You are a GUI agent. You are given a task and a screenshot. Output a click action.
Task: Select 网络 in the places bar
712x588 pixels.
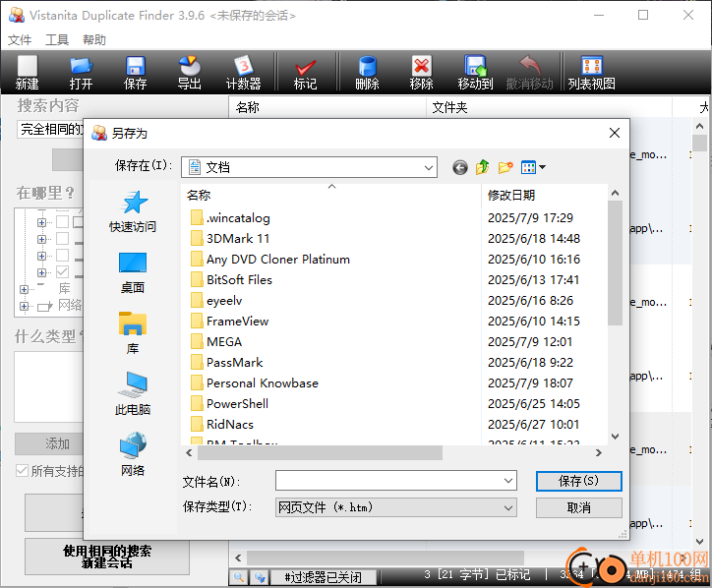coord(133,454)
